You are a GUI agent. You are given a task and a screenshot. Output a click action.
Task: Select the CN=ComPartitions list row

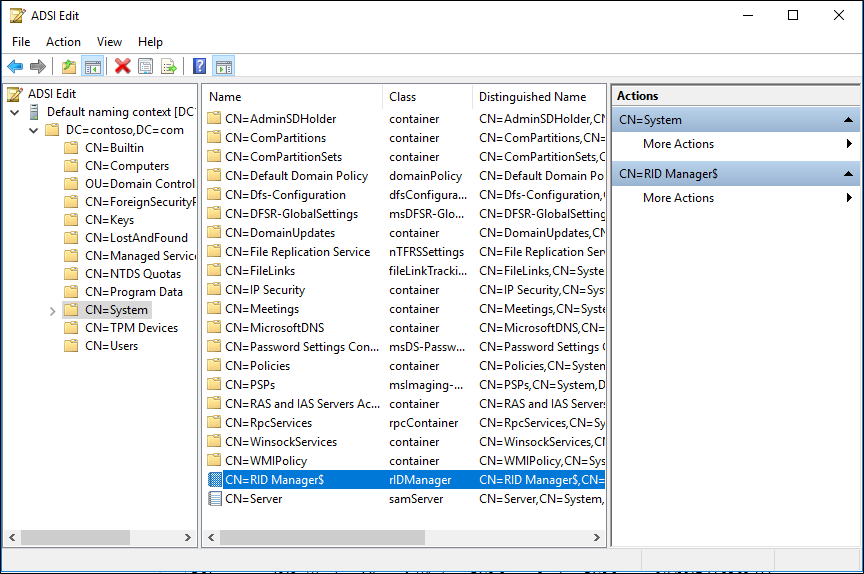coord(405,138)
